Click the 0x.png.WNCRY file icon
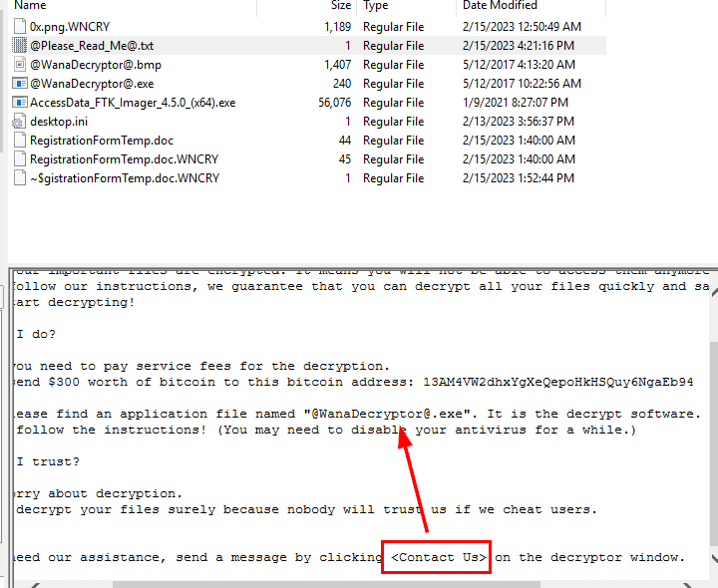The width and height of the screenshot is (718, 588). pyautogui.click(x=20, y=27)
